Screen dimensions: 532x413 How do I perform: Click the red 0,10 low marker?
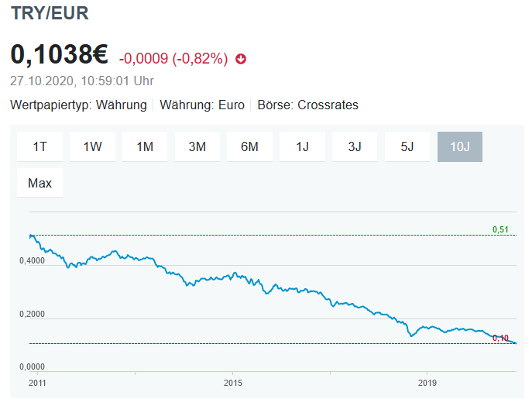click(x=500, y=338)
